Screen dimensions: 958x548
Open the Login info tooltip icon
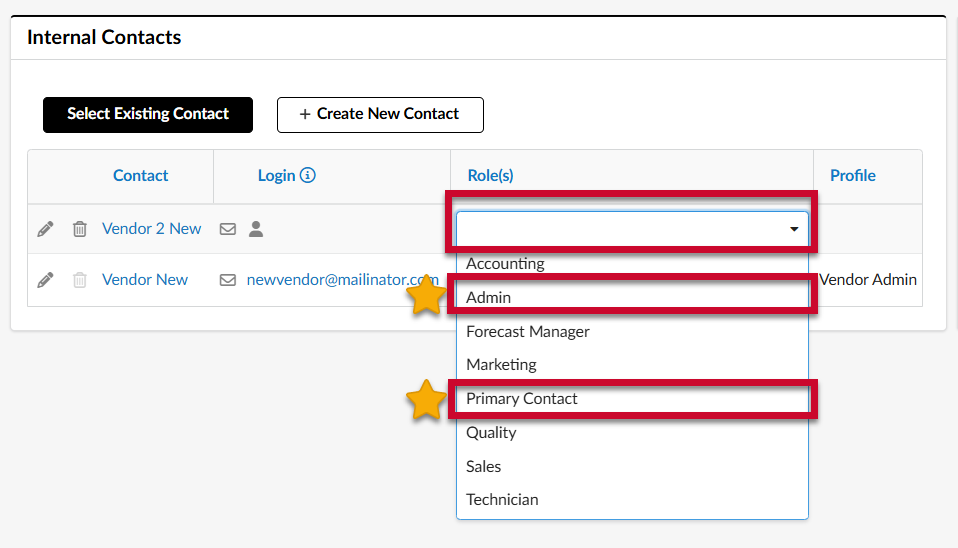point(308,175)
